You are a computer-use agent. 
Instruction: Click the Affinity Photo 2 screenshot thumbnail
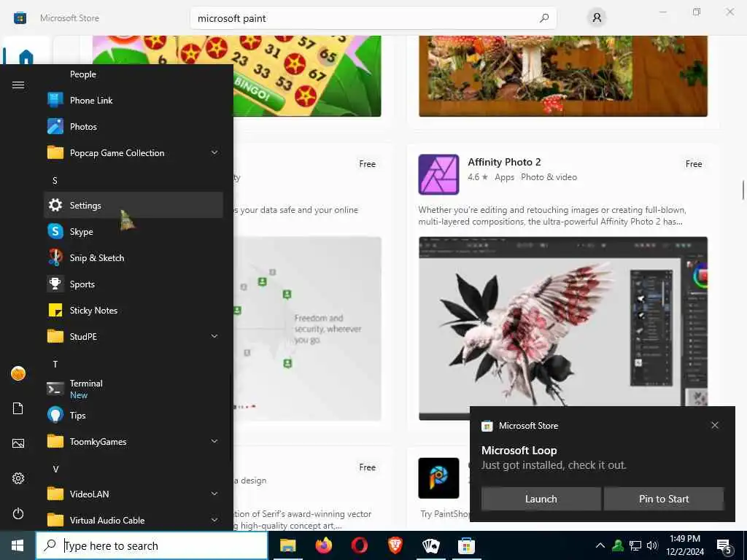pyautogui.click(x=563, y=329)
